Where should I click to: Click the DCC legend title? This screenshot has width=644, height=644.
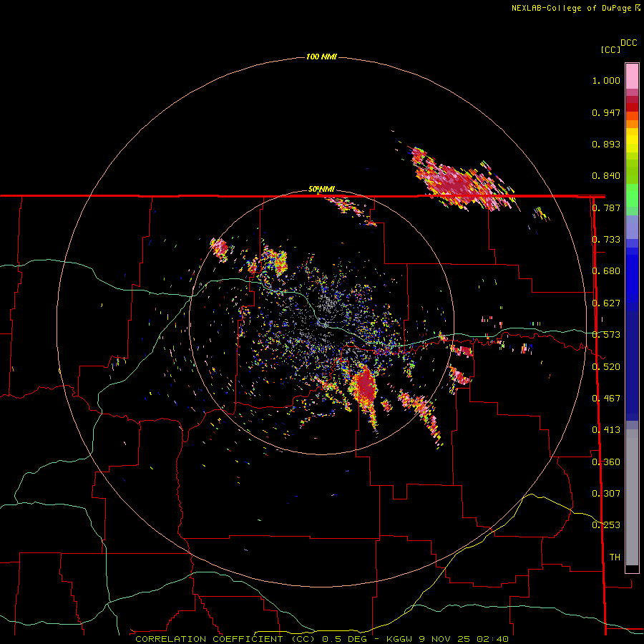point(629,43)
